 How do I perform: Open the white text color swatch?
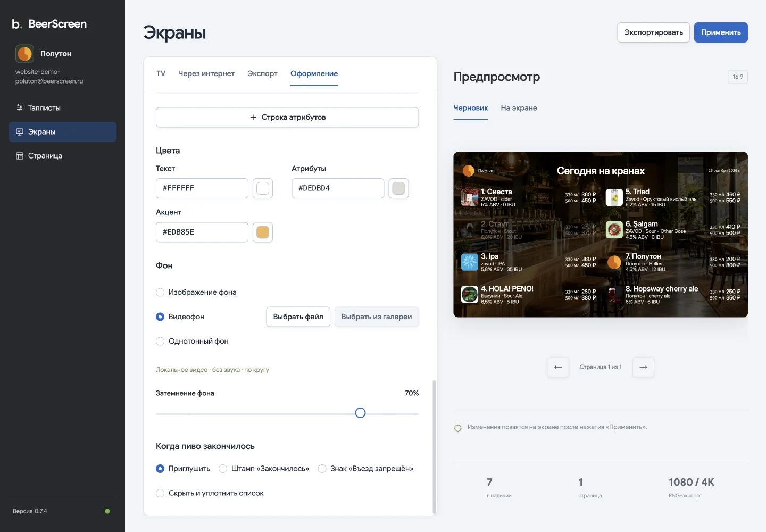pos(263,188)
